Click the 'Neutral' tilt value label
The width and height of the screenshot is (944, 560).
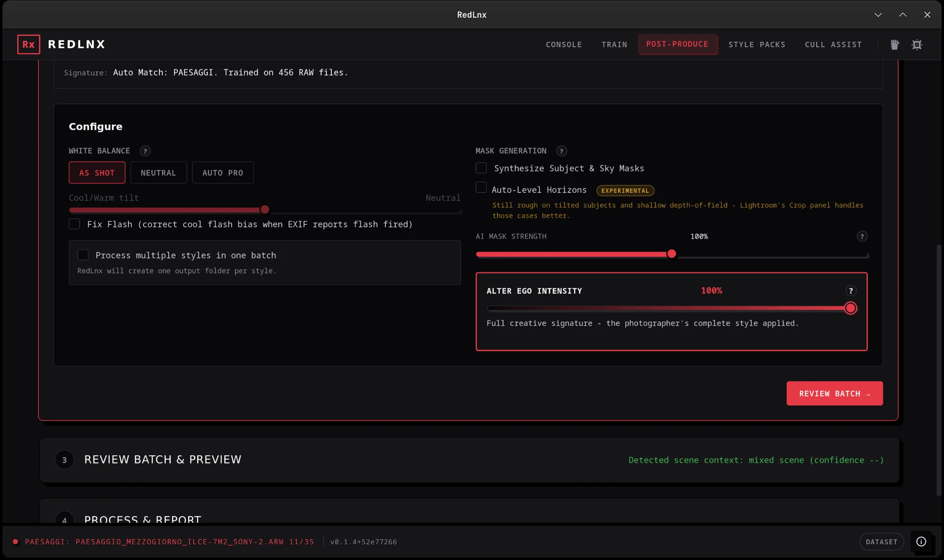click(x=443, y=198)
